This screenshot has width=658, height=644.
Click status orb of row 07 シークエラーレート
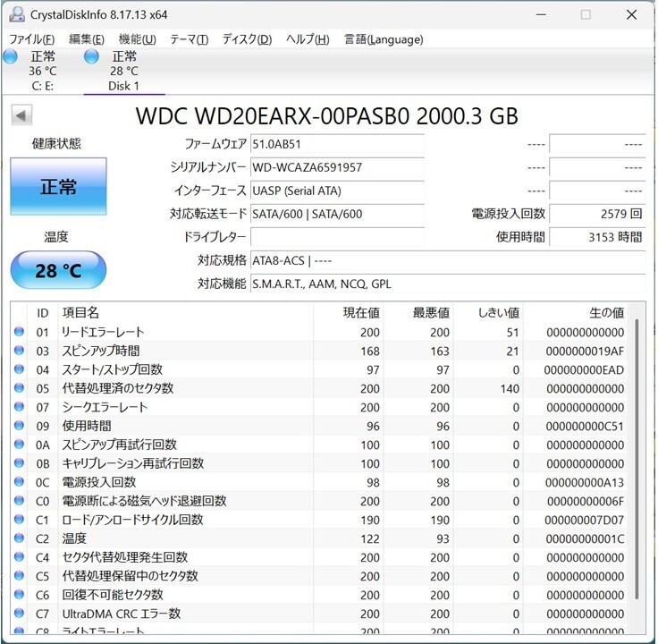19,406
